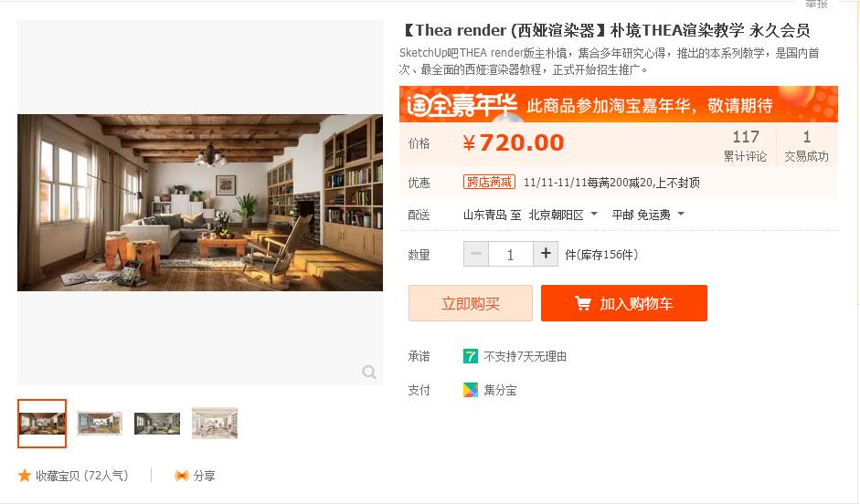Open the 北京朝阳区 delivery destination dropdown
Image resolution: width=860 pixels, height=504 pixels.
(563, 215)
